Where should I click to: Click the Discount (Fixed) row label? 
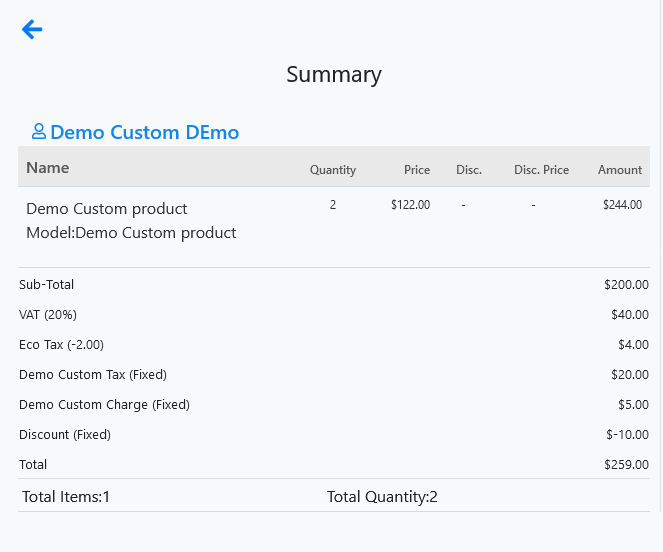coord(65,435)
